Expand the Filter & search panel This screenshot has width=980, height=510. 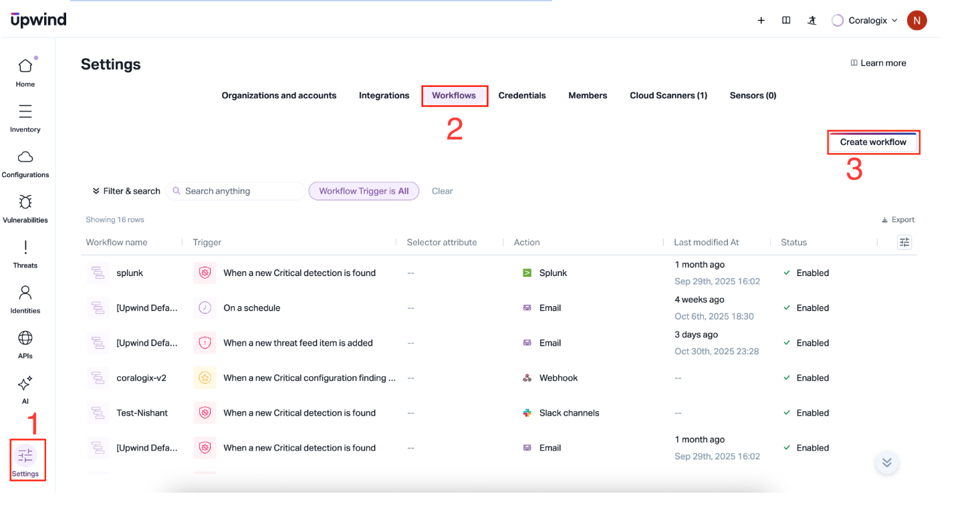click(x=126, y=191)
